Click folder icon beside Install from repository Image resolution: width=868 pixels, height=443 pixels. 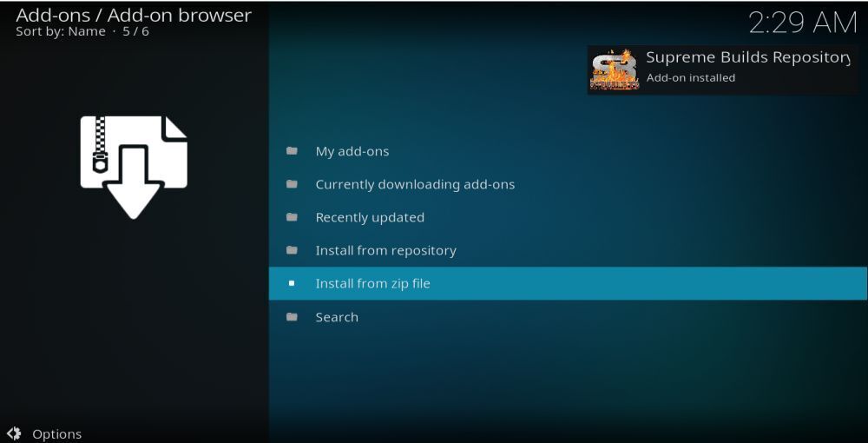click(x=292, y=250)
